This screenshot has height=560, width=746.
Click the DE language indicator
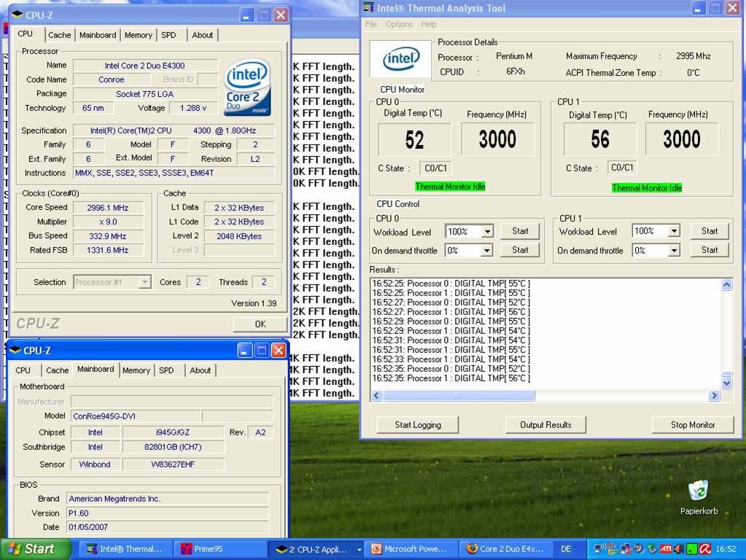[x=566, y=549]
